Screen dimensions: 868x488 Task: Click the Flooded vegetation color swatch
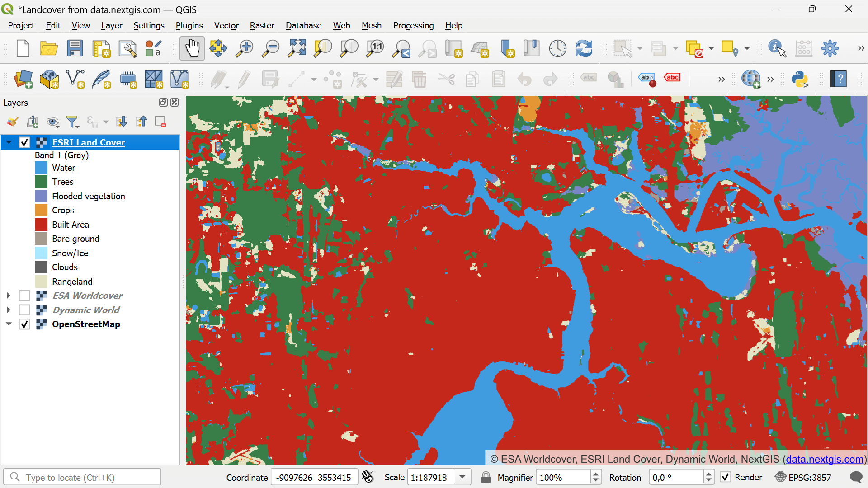(41, 196)
